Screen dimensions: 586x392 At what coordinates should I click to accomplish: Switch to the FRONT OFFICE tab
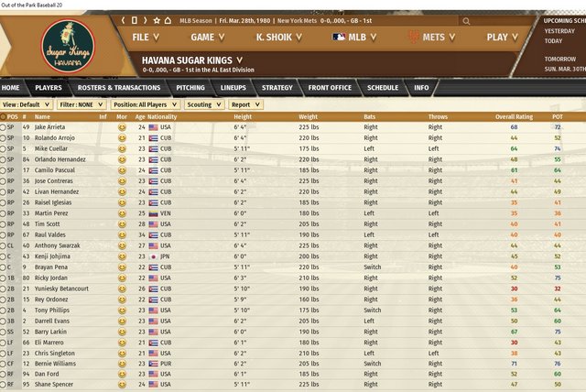(330, 87)
